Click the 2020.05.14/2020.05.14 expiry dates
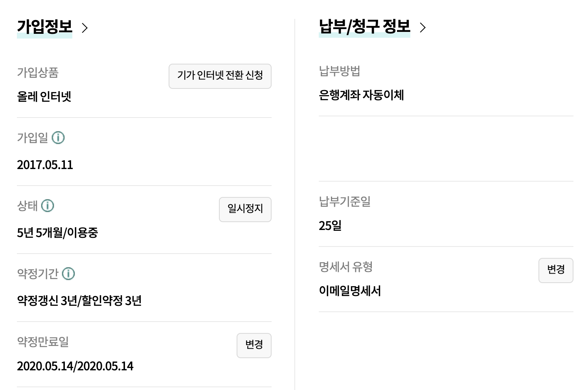Screen dimensions: 588x390 (75, 366)
